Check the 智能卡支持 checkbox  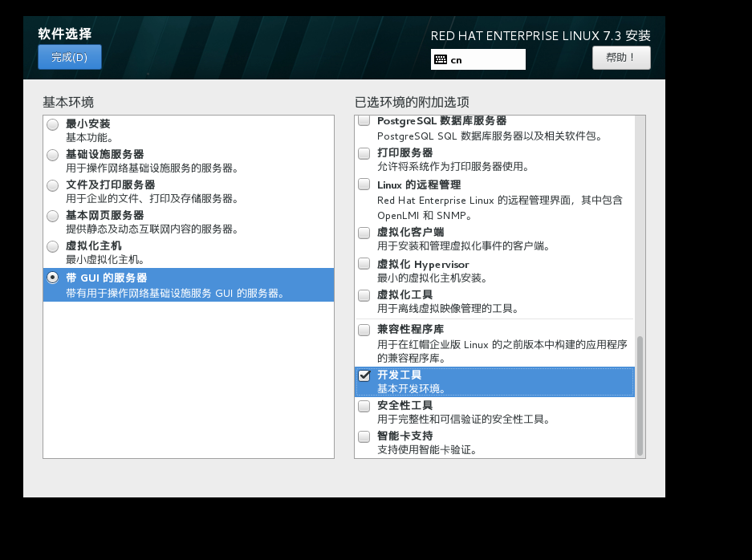click(x=364, y=436)
